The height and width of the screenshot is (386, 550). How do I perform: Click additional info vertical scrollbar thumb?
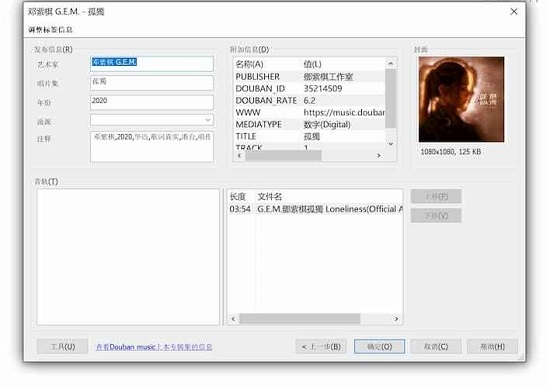tap(391, 98)
